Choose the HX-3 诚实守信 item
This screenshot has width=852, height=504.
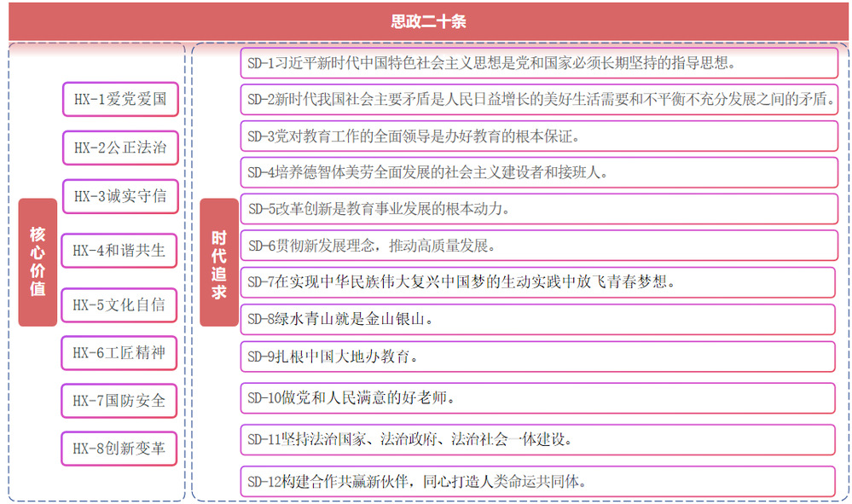pos(119,196)
